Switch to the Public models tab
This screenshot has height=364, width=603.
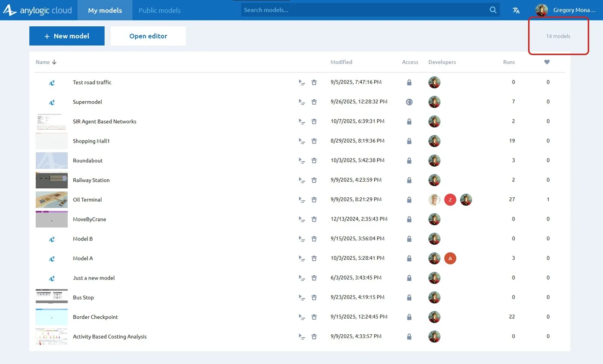pyautogui.click(x=159, y=10)
